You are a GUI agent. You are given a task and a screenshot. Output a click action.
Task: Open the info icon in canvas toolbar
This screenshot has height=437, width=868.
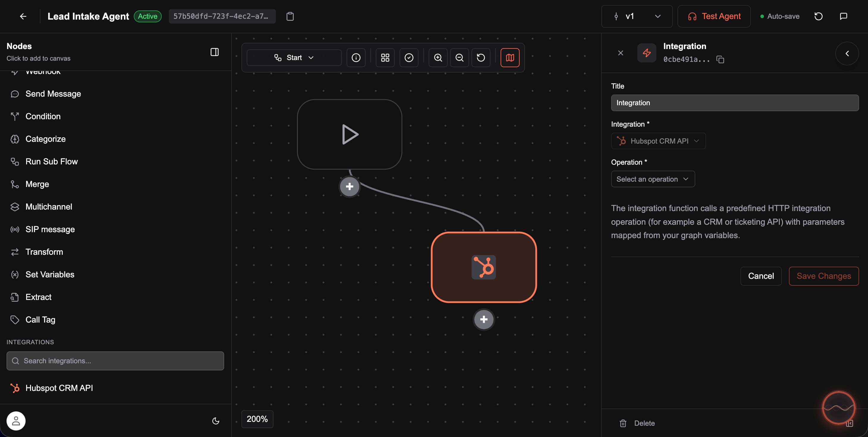click(x=356, y=58)
